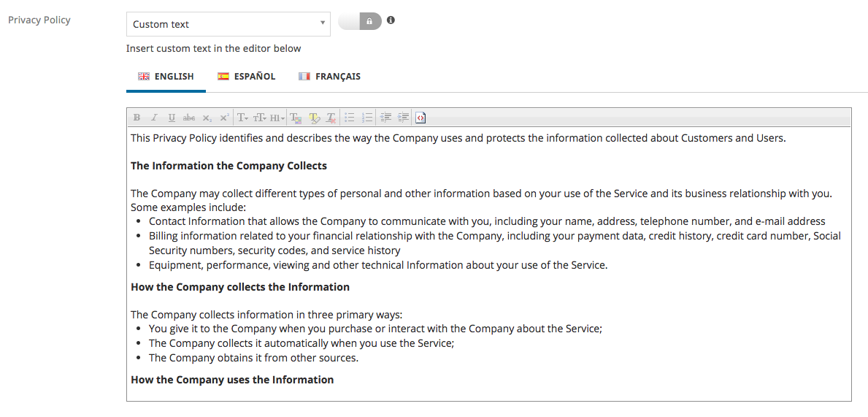This screenshot has width=868, height=417.
Task: Decrease the paragraph indent
Action: coord(386,118)
